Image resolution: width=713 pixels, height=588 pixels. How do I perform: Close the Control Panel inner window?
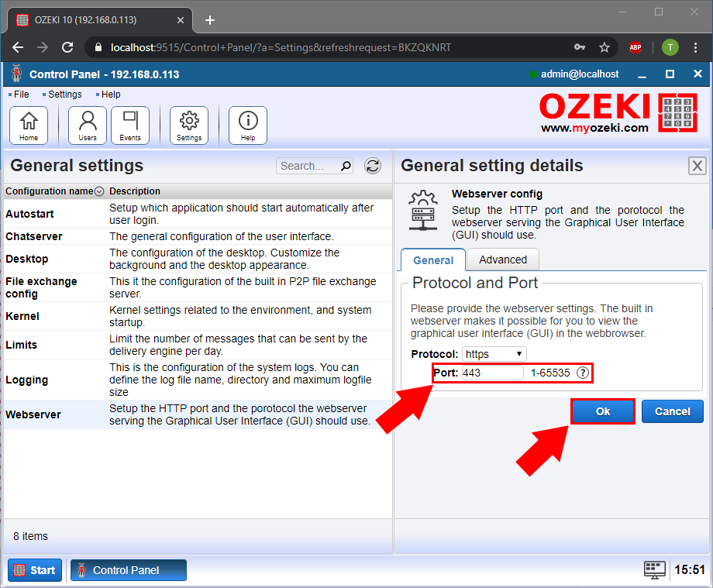click(x=697, y=74)
